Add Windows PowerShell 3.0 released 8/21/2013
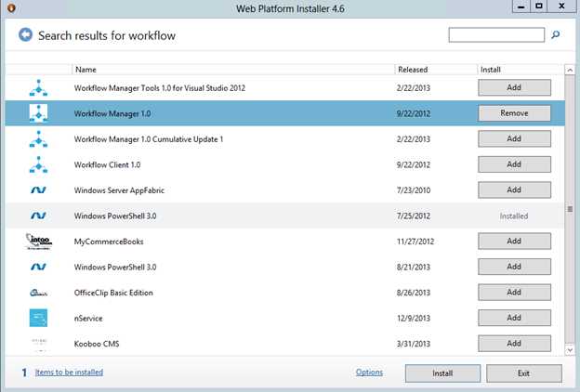Viewport: 580px width, 392px height. [514, 267]
